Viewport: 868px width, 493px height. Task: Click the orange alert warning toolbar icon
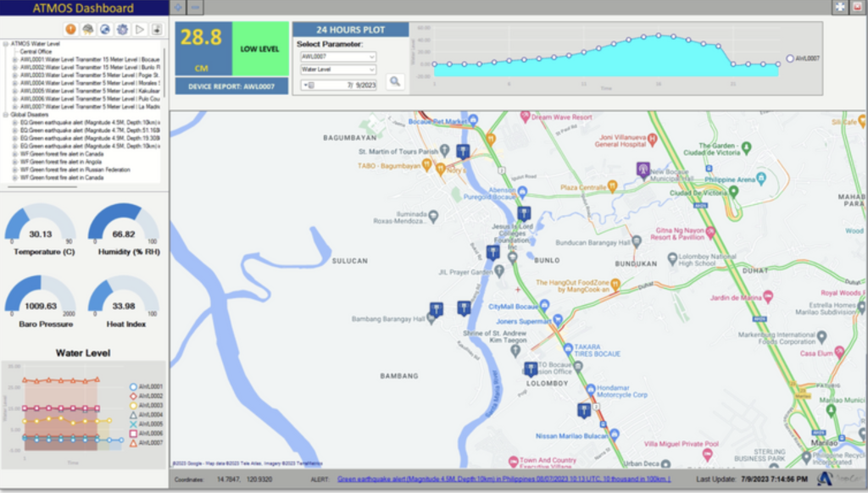pos(70,30)
